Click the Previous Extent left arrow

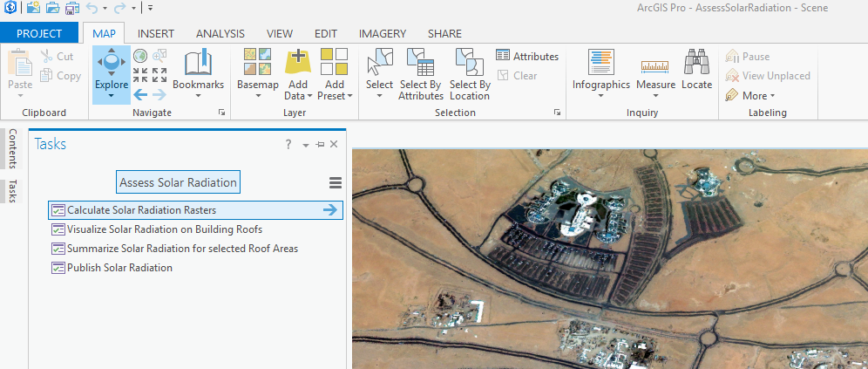click(x=140, y=95)
